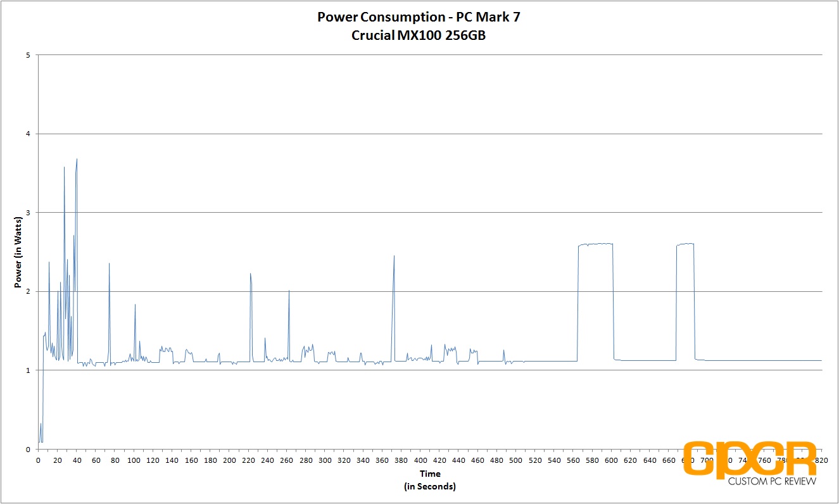Click the time axis tick label "500"
The height and width of the screenshot is (504, 839).
point(516,460)
